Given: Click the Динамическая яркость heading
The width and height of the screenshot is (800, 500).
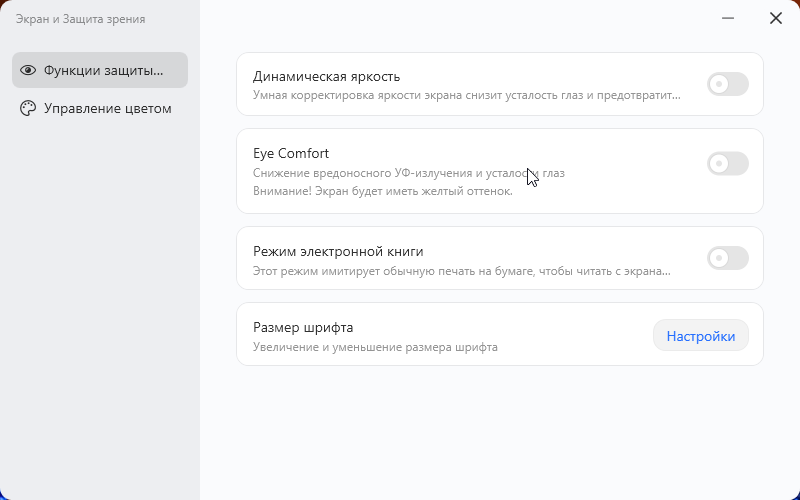Looking at the screenshot, I should point(327,76).
